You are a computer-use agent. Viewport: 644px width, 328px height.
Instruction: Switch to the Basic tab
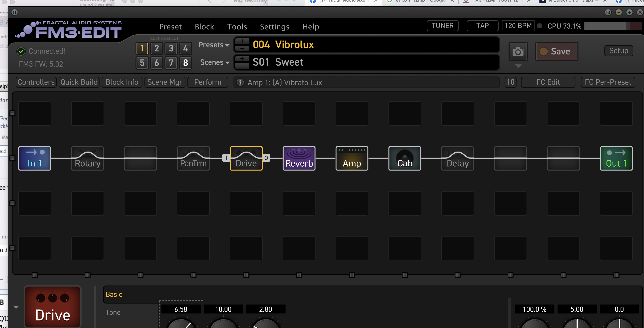[114, 294]
